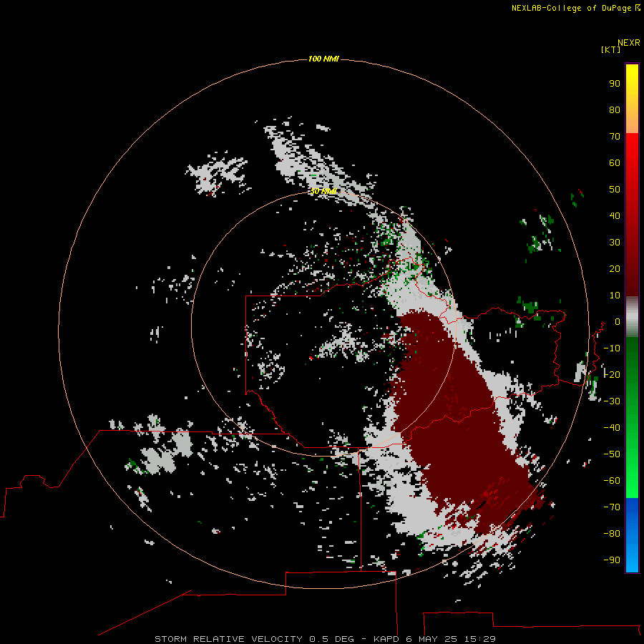Select the -70 value on the velocity scale
This screenshot has height=644, width=644.
point(612,507)
